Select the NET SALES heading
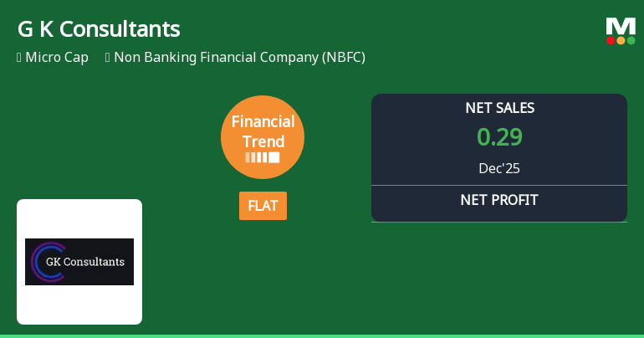 click(x=499, y=108)
